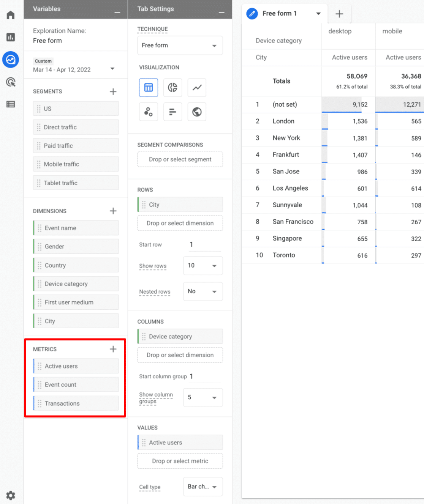Select the geo map visualization
This screenshot has height=504, width=424.
click(x=197, y=112)
